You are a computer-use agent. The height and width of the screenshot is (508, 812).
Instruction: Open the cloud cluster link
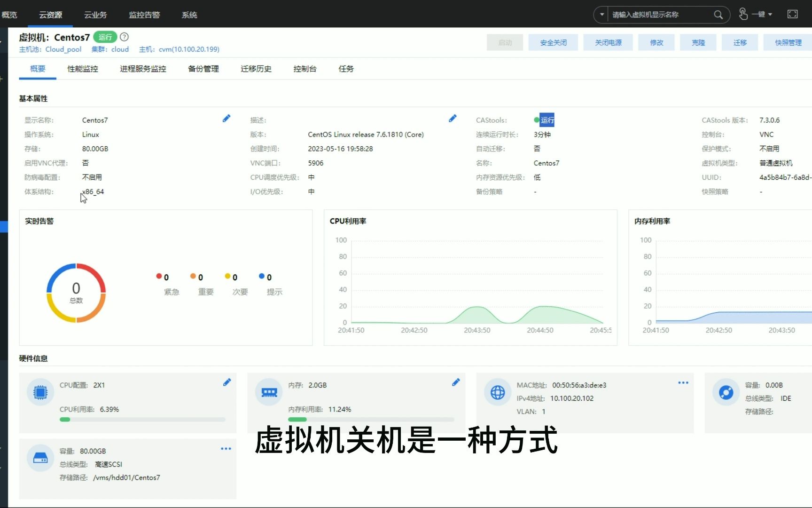point(120,49)
